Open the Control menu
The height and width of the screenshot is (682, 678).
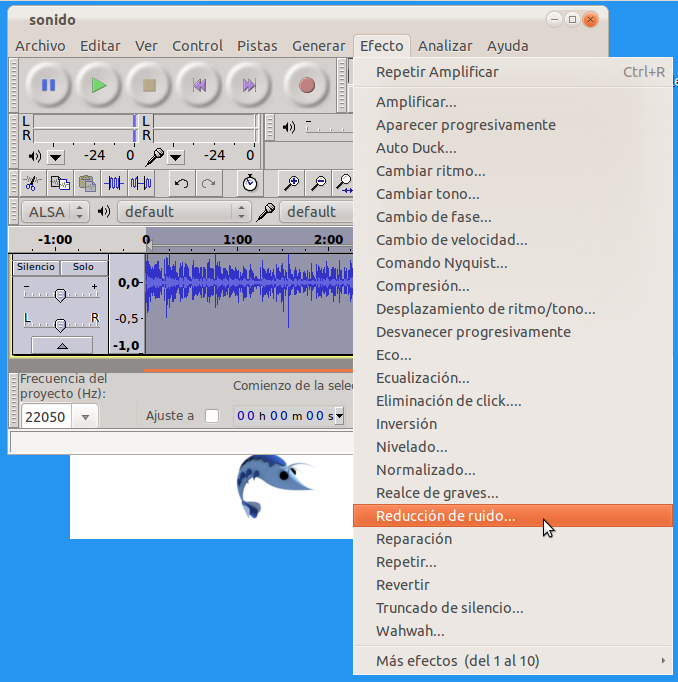tap(197, 46)
